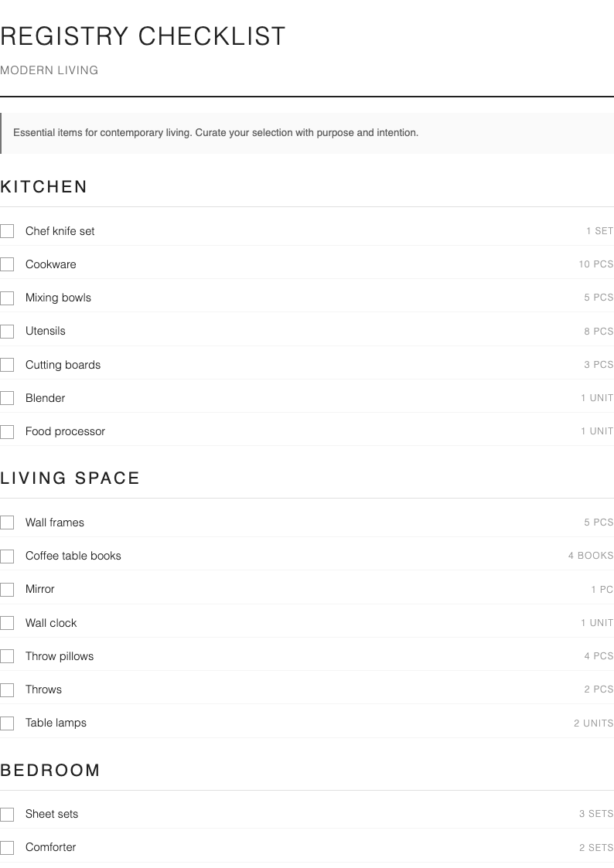Check the Comforter checkbox

7,847
